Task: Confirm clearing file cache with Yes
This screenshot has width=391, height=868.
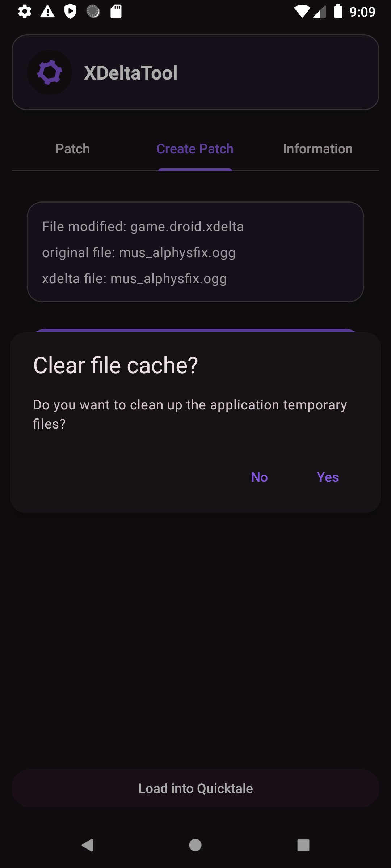Action: [328, 477]
